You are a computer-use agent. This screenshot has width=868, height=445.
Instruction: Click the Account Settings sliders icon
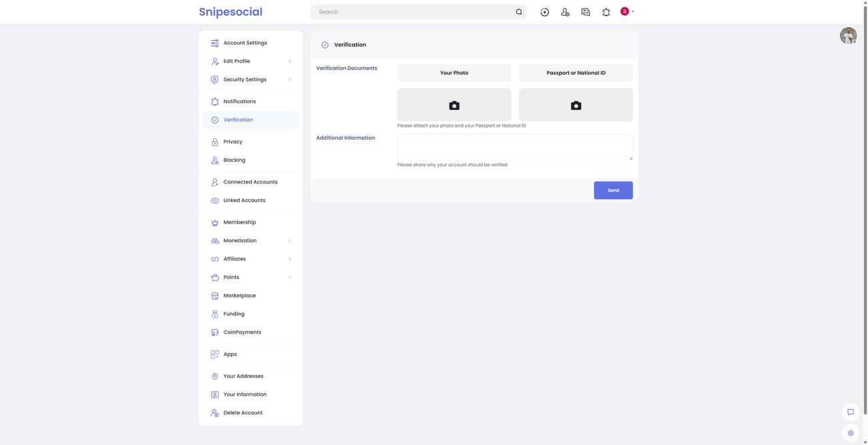point(215,43)
